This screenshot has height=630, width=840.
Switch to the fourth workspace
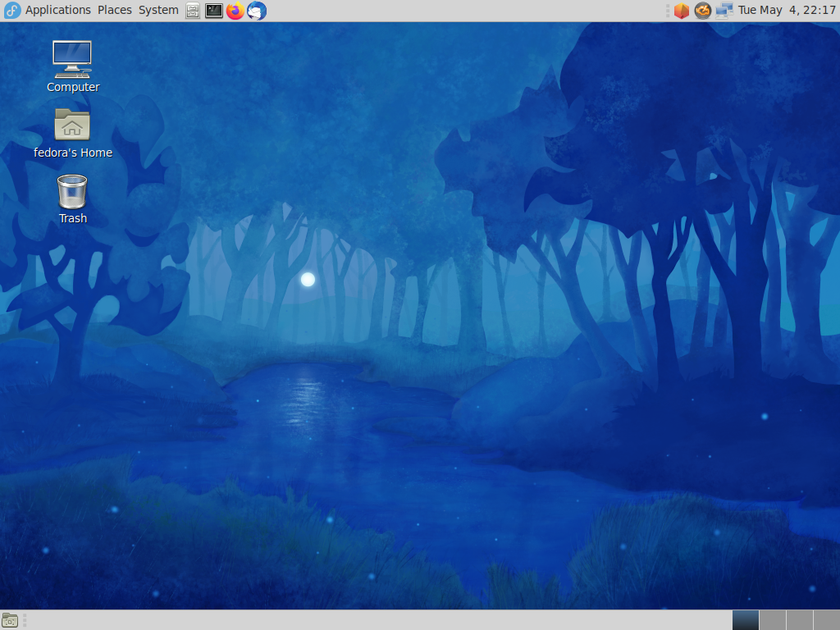(x=826, y=620)
